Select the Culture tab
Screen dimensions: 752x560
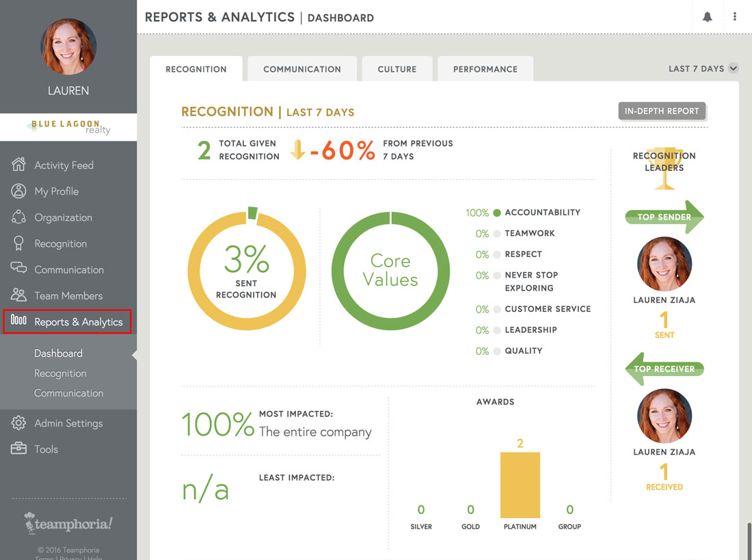tap(397, 68)
